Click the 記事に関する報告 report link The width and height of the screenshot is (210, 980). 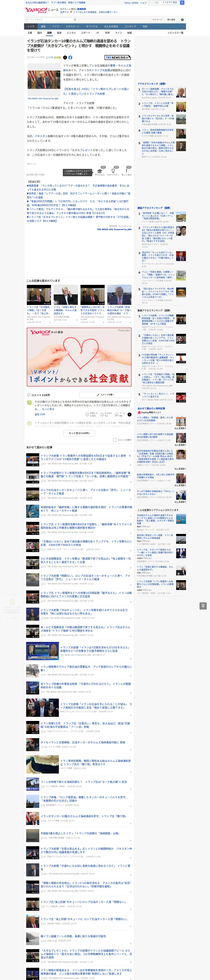point(36,175)
